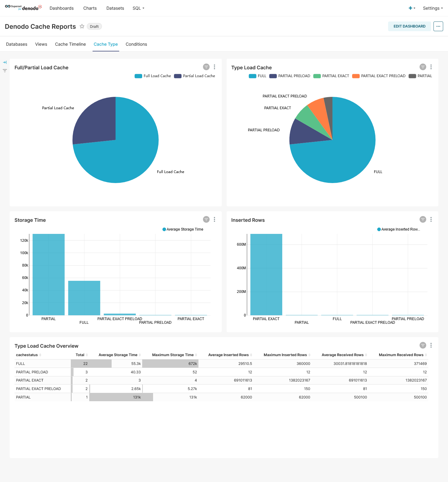Click the PARTIAL PRELOAD table cell
The width and height of the screenshot is (448, 482).
43,372
